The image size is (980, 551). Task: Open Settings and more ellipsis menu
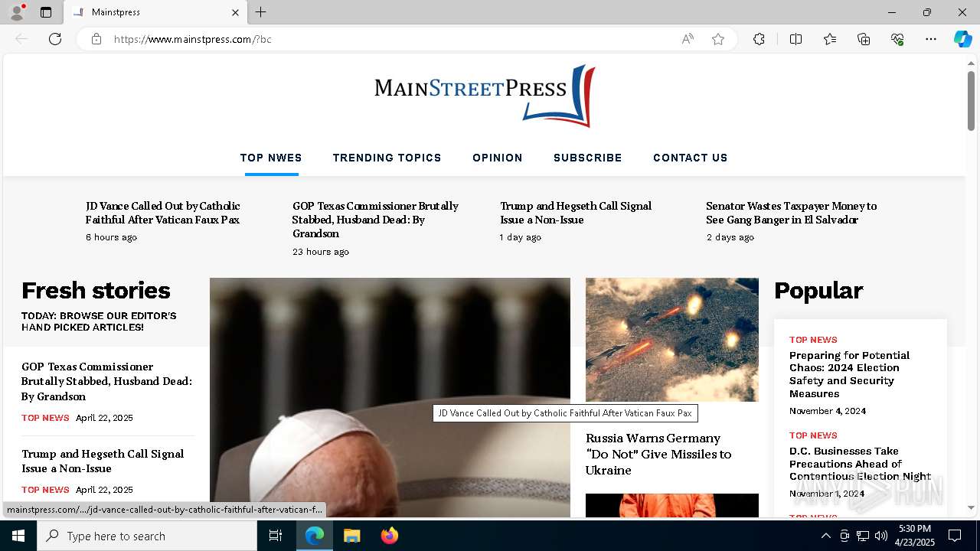[x=931, y=39]
